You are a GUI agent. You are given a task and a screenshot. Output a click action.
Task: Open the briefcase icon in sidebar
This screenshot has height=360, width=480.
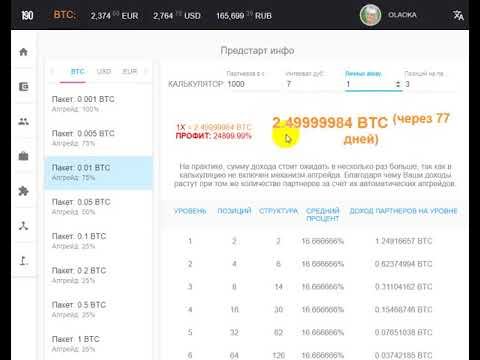pos(23,156)
